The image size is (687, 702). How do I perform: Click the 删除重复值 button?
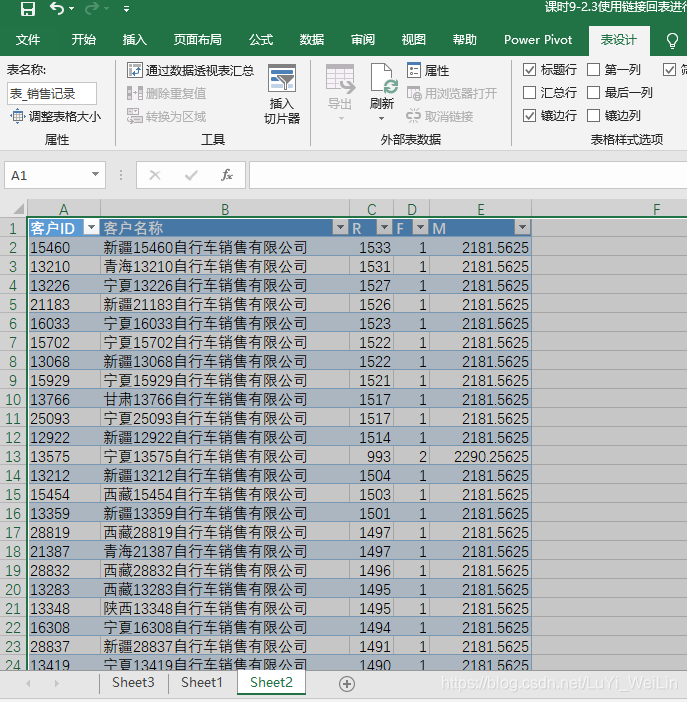point(167,94)
